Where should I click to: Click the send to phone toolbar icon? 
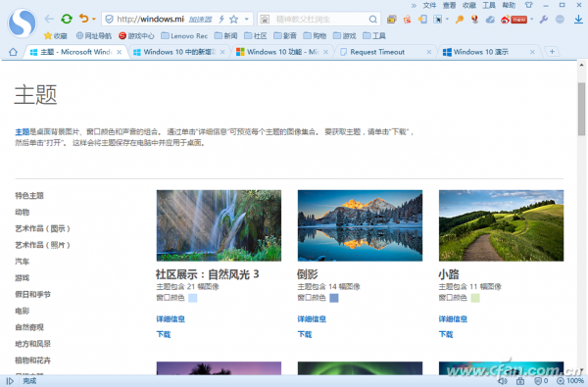422,19
